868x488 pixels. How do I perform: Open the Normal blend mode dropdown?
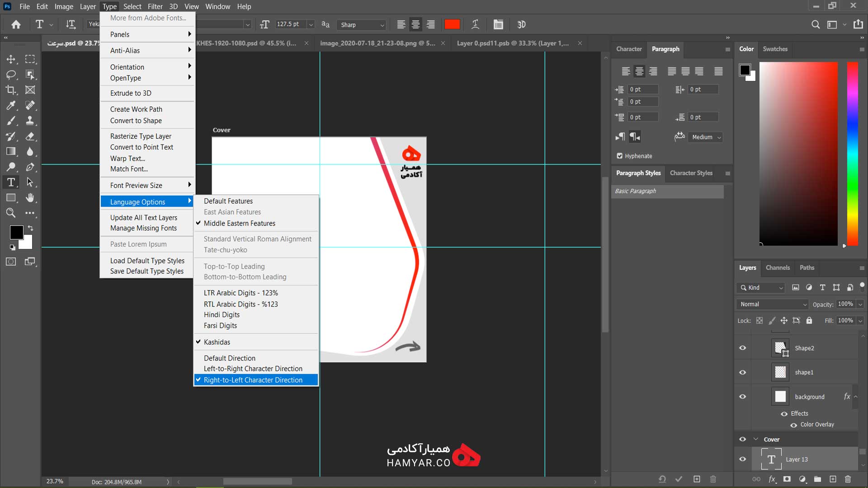773,304
